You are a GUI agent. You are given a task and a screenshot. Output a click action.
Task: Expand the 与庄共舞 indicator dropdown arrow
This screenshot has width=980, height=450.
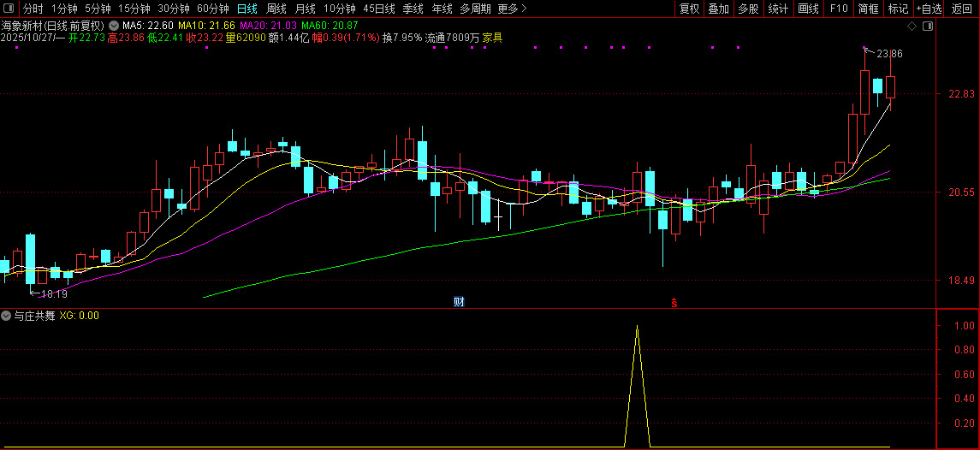[x=7, y=316]
